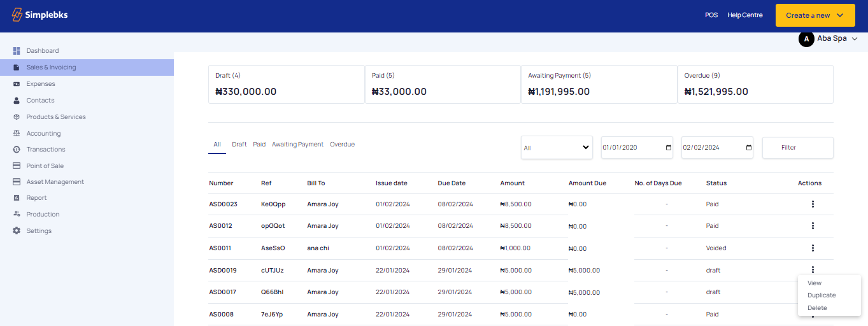Click invoice number ASD0017
The height and width of the screenshot is (326, 868).
coord(223,292)
